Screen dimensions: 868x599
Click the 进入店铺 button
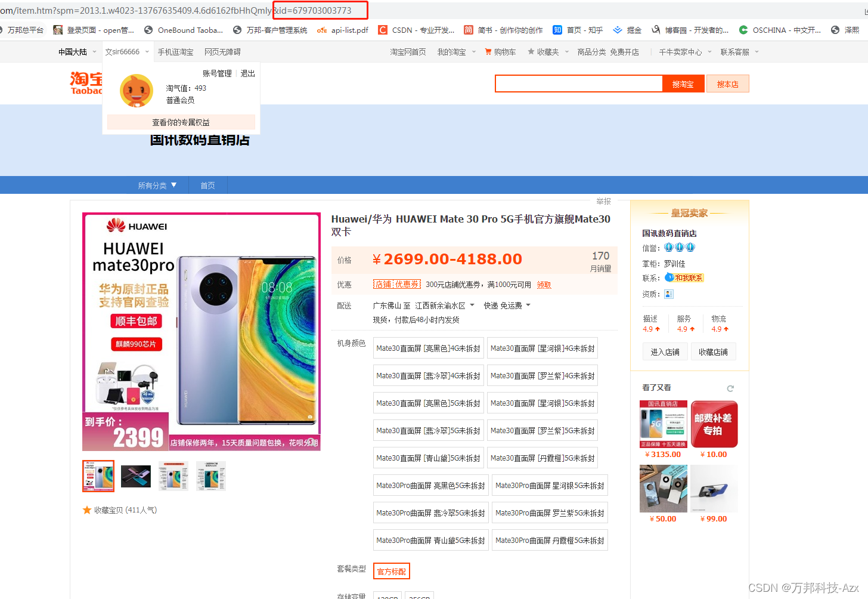pos(665,352)
